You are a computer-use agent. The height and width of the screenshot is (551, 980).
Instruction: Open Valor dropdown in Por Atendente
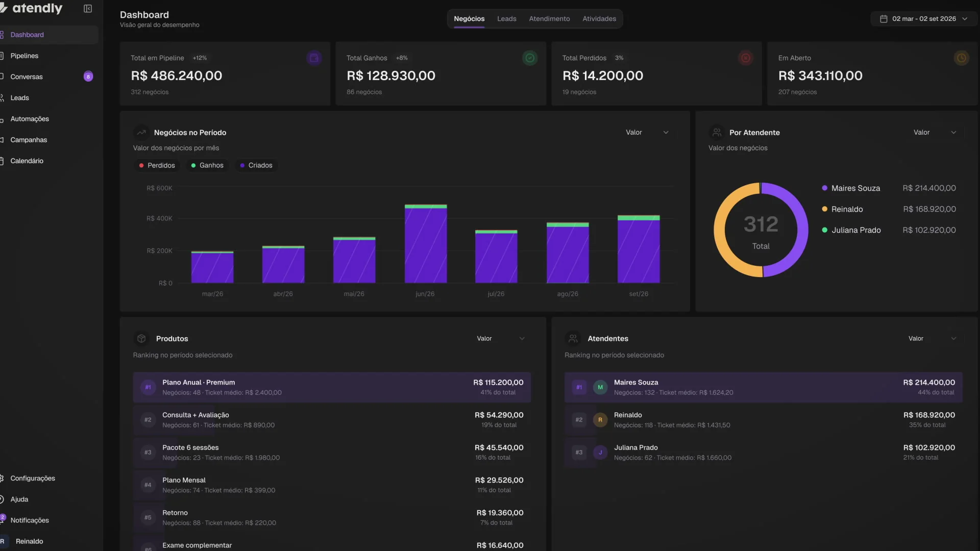[x=935, y=133]
